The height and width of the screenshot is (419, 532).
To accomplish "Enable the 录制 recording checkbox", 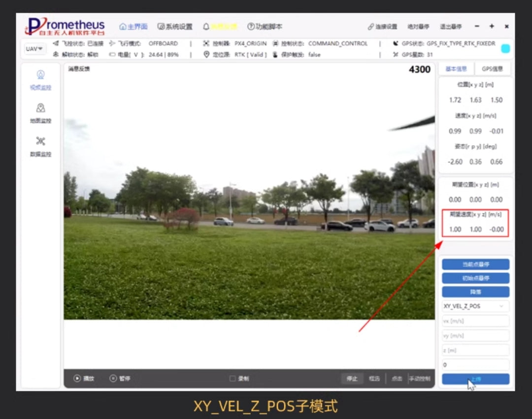I will (x=232, y=378).
